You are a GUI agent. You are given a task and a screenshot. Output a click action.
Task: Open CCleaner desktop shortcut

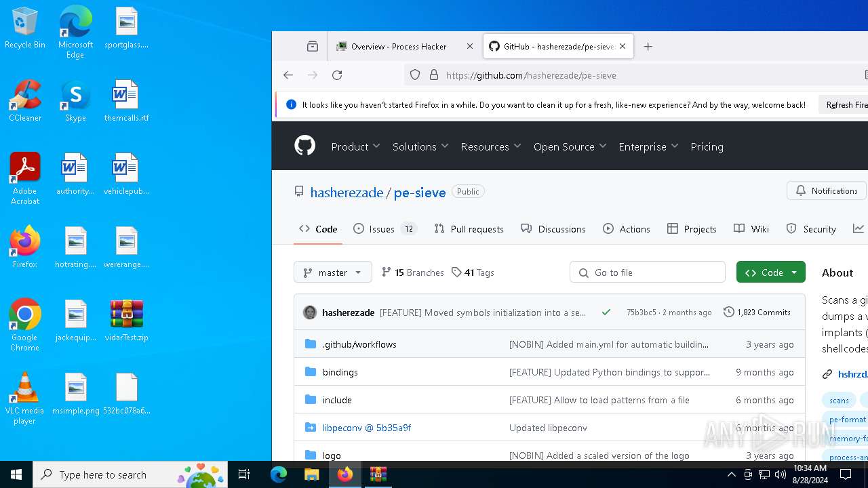(25, 102)
